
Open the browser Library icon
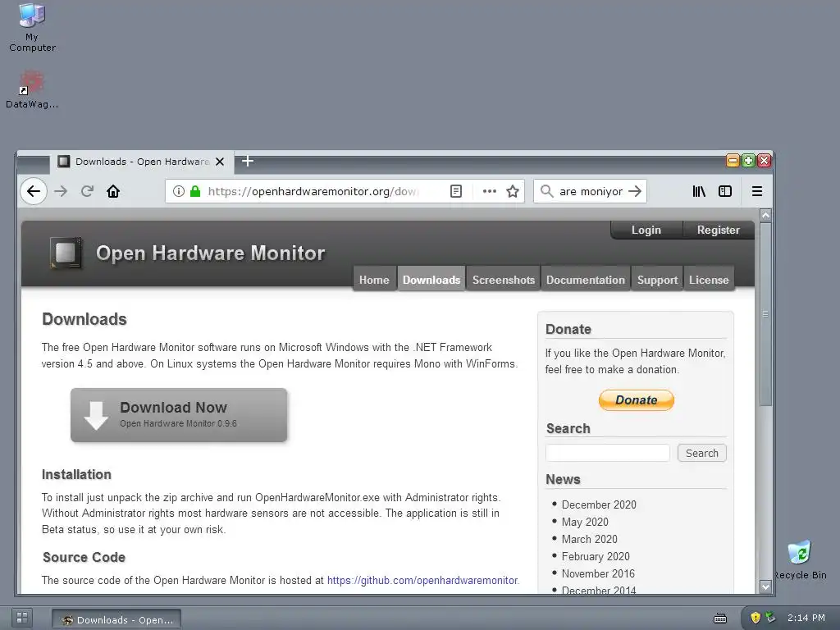[x=699, y=191]
